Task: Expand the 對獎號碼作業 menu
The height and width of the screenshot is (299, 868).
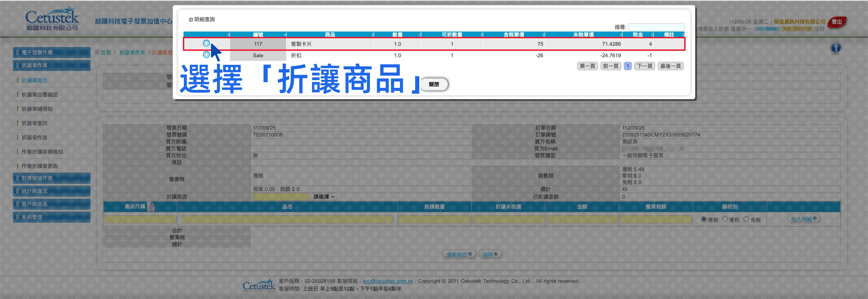Action: click(x=52, y=178)
